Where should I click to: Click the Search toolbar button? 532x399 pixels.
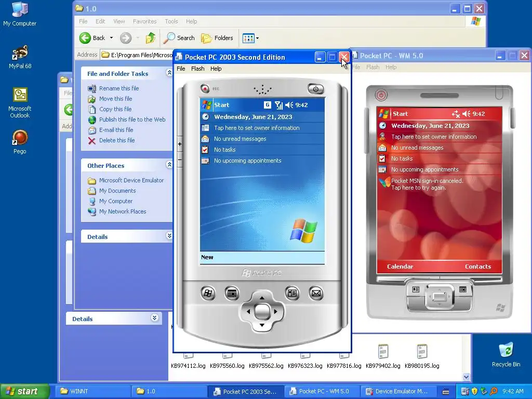coord(179,38)
